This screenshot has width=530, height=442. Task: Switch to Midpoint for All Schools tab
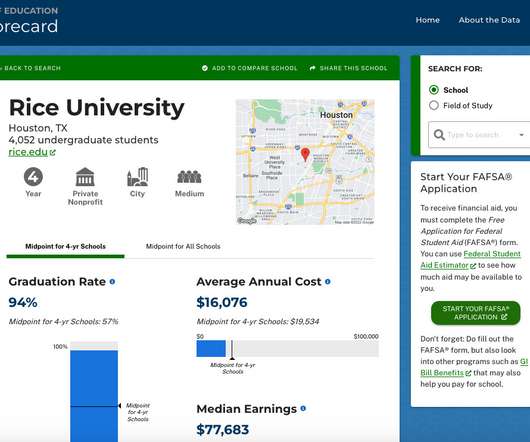[x=183, y=247]
